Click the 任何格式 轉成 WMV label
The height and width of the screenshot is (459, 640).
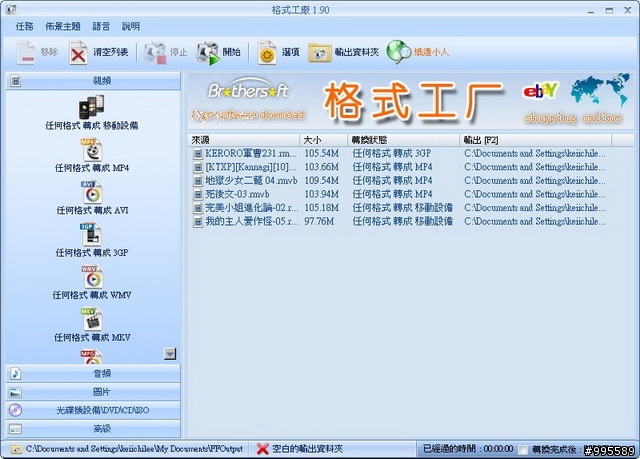coord(91,295)
